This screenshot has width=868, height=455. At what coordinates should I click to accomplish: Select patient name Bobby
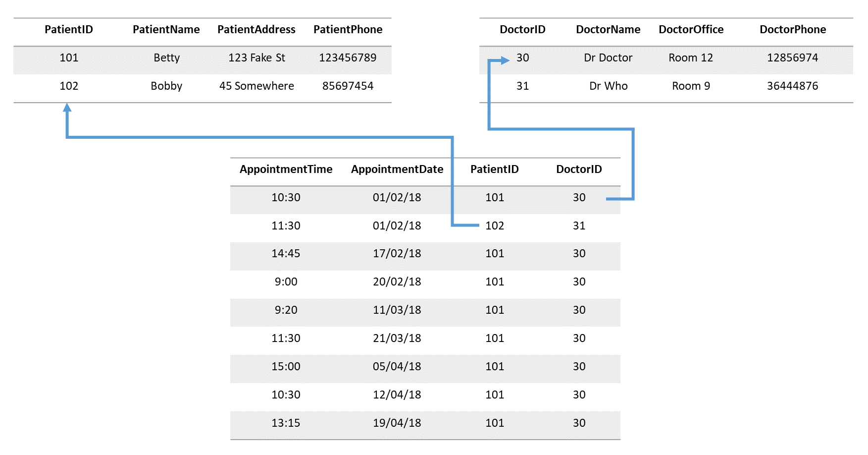[167, 86]
